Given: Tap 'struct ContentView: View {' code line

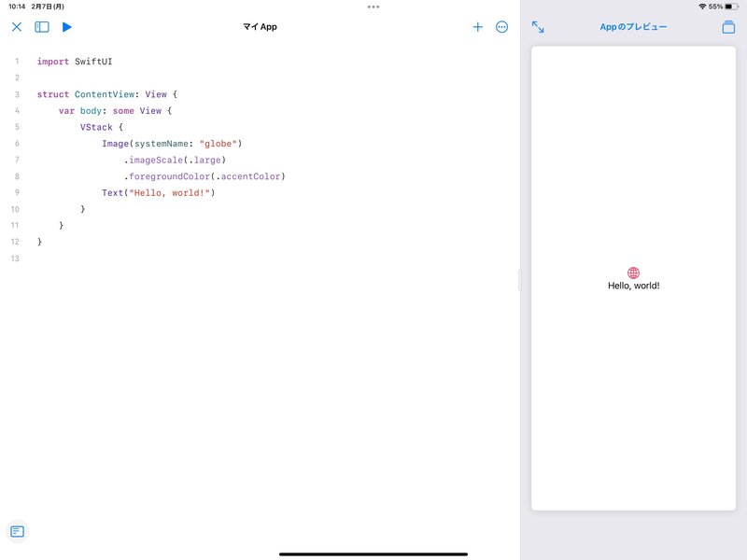Looking at the screenshot, I should coord(107,94).
